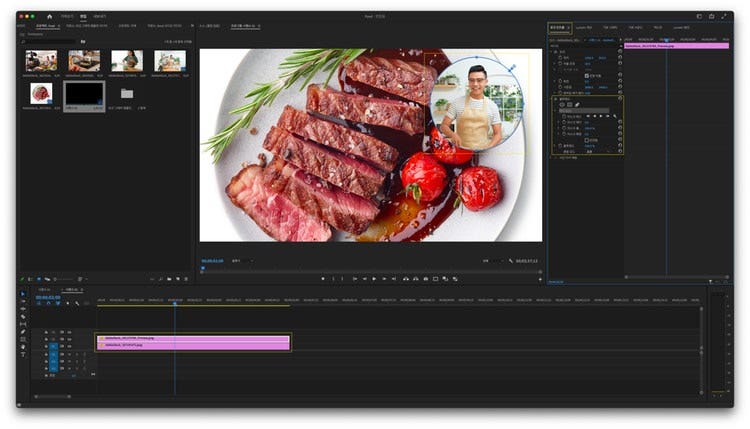Select the Program monitor tab

(243, 25)
